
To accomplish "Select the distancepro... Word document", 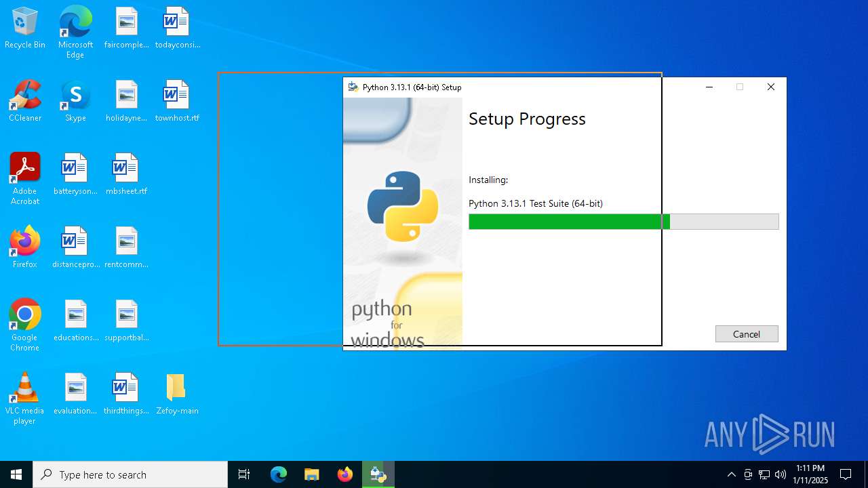I will click(75, 248).
